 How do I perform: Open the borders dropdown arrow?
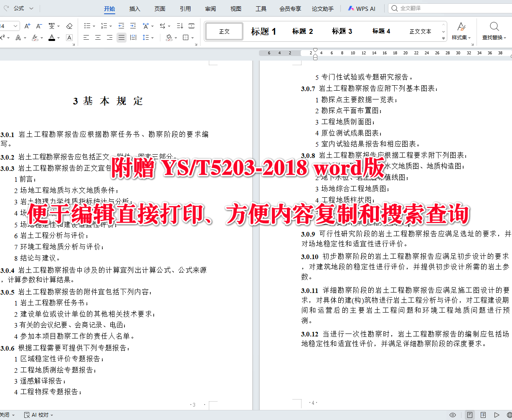click(x=193, y=38)
